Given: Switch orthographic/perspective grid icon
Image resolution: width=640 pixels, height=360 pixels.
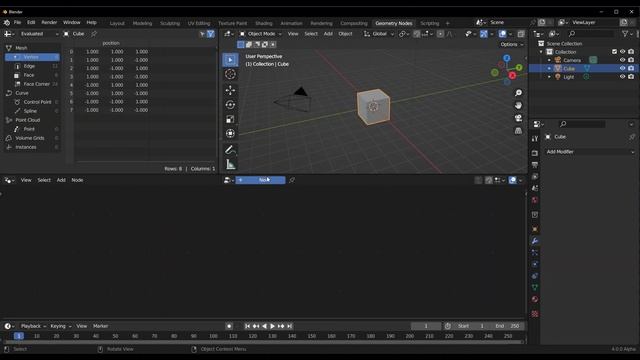Looking at the screenshot, I should (x=518, y=131).
